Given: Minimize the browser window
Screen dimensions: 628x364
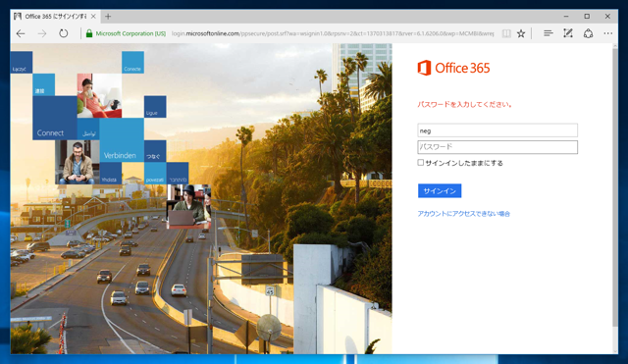Looking at the screenshot, I should tap(566, 17).
